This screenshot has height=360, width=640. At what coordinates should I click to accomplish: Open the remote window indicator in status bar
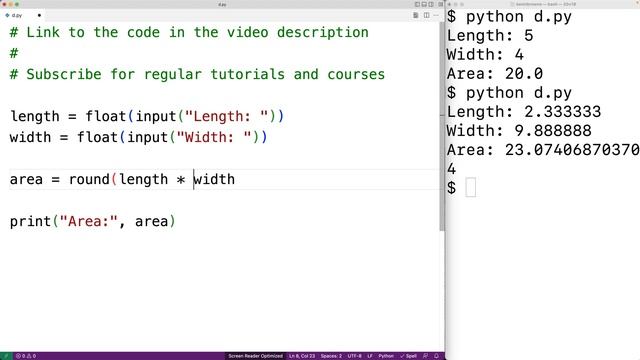pyautogui.click(x=6, y=356)
